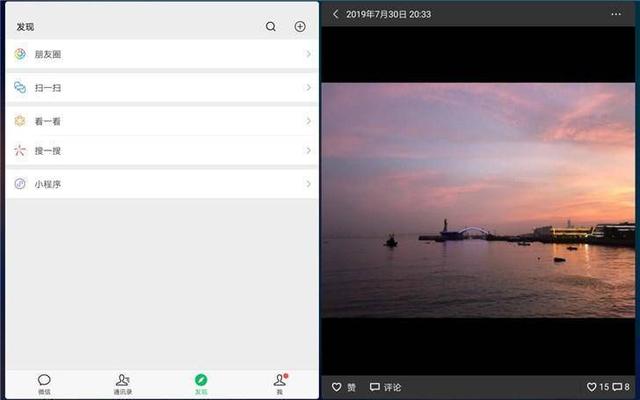Screen dimensions: 640x400
Task: Open search with the magnifier icon
Action: (x=271, y=27)
